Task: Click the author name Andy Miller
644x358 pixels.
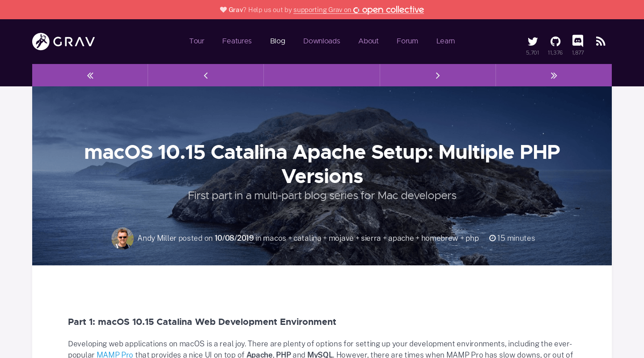Action: [x=157, y=238]
